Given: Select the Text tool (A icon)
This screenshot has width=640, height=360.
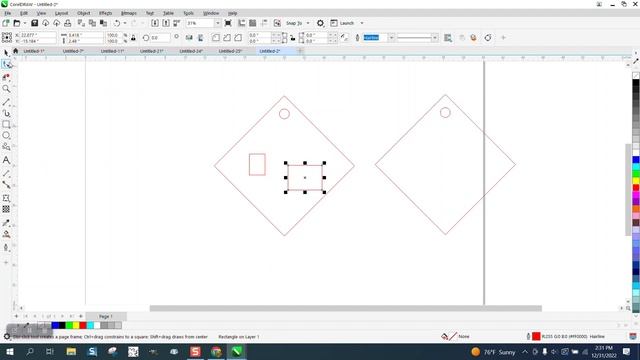Looking at the screenshot, I should click(x=6, y=160).
